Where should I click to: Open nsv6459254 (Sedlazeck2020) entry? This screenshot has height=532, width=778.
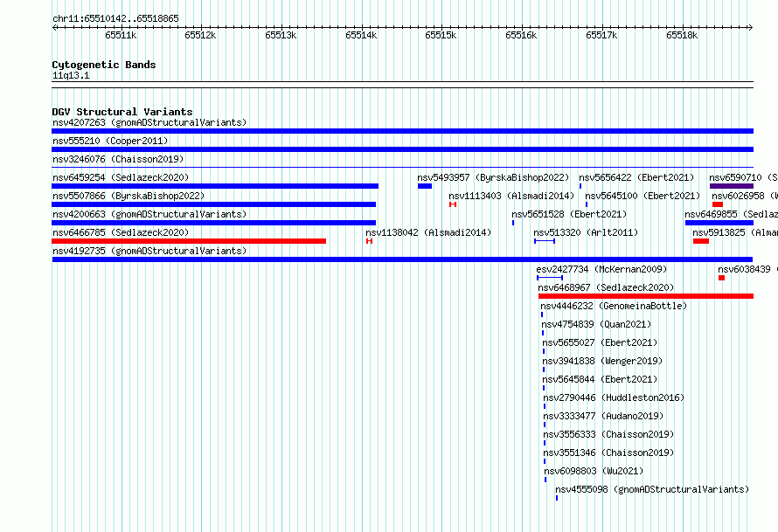point(121,177)
